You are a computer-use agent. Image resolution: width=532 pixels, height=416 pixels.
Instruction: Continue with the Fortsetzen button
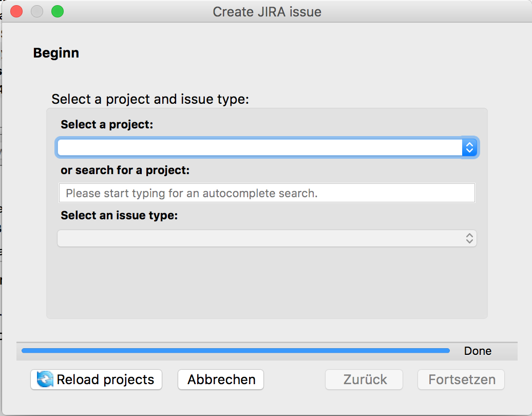pos(461,380)
